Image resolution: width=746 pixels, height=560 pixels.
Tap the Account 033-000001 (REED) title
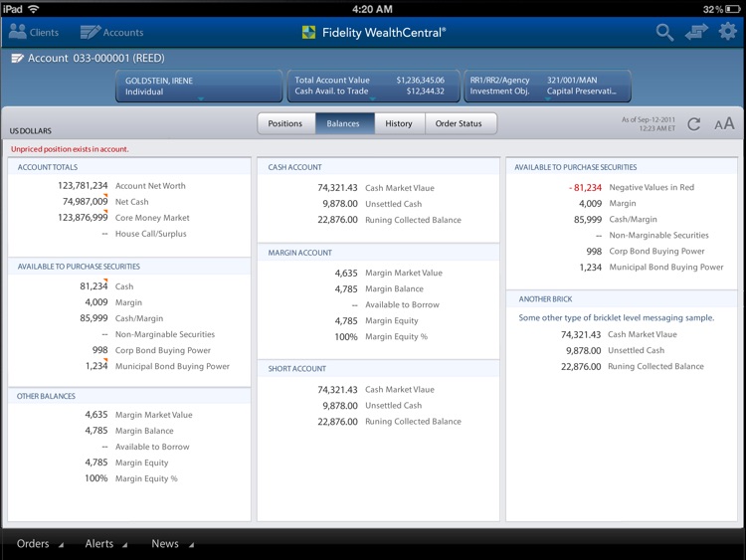pos(96,58)
